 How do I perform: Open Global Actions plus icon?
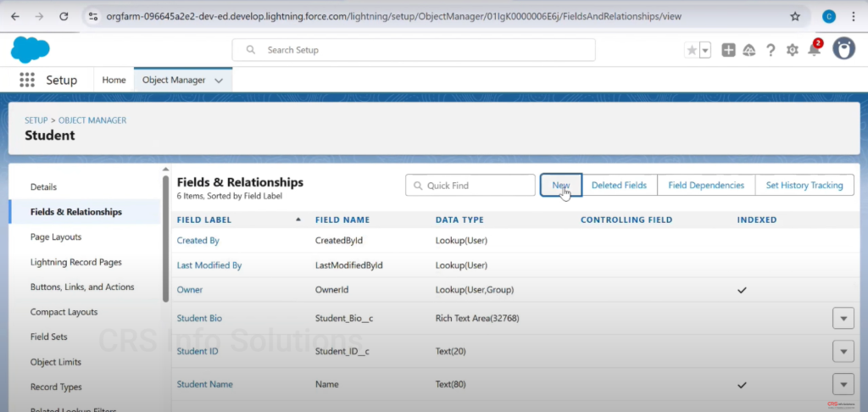tap(728, 50)
